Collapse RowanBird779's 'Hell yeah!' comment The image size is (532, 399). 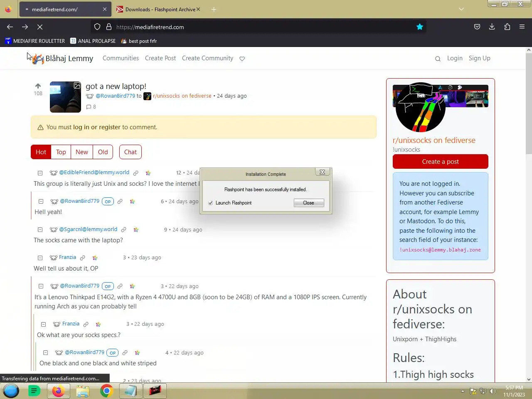click(x=41, y=201)
